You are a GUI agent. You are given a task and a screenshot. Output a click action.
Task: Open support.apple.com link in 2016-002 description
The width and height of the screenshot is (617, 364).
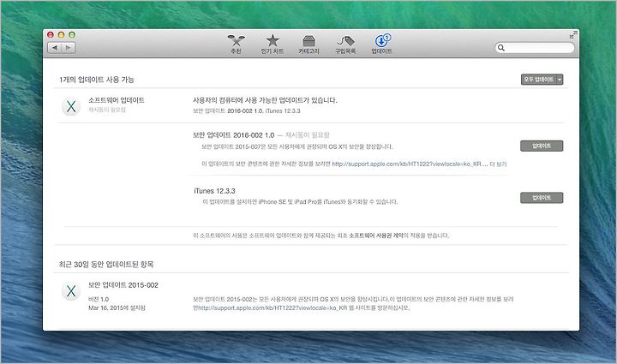[x=406, y=164]
